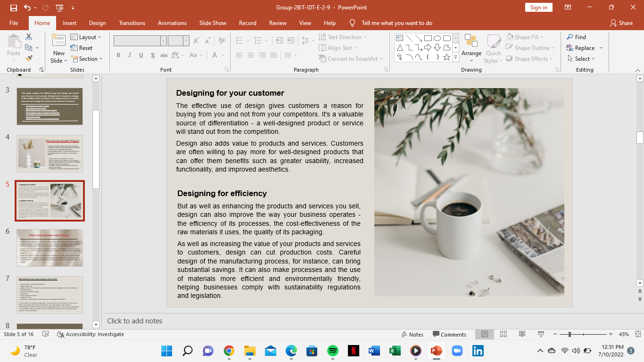Click Accessibility: Investigate in status bar

(x=91, y=334)
